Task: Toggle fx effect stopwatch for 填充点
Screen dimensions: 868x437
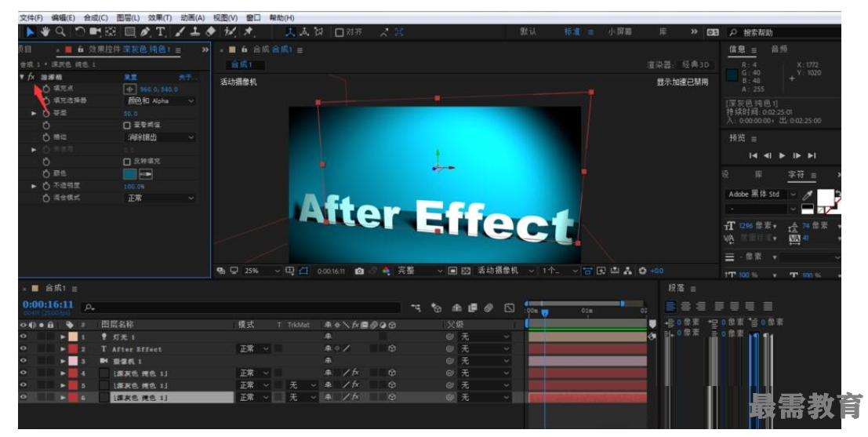Action: pos(46,89)
